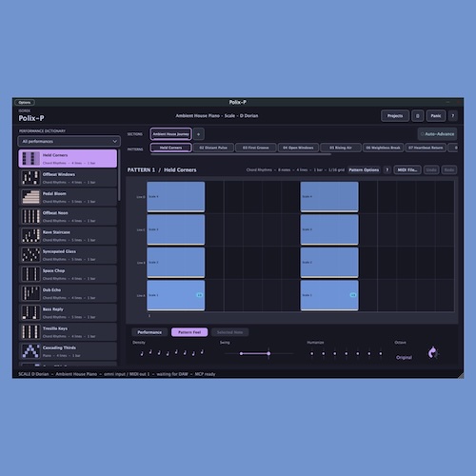Click the square icon button beside Projects
476x476 pixels.
point(418,116)
